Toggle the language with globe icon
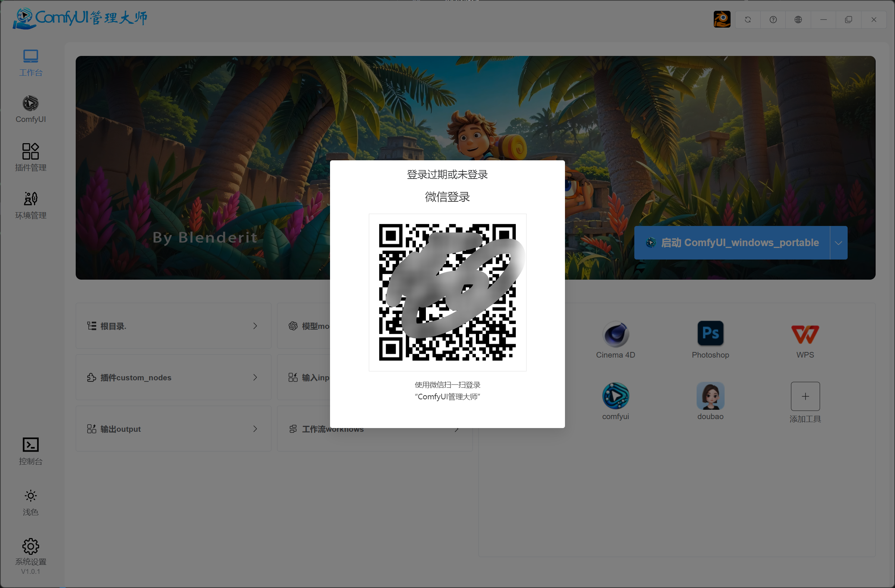This screenshot has height=588, width=895. [798, 19]
